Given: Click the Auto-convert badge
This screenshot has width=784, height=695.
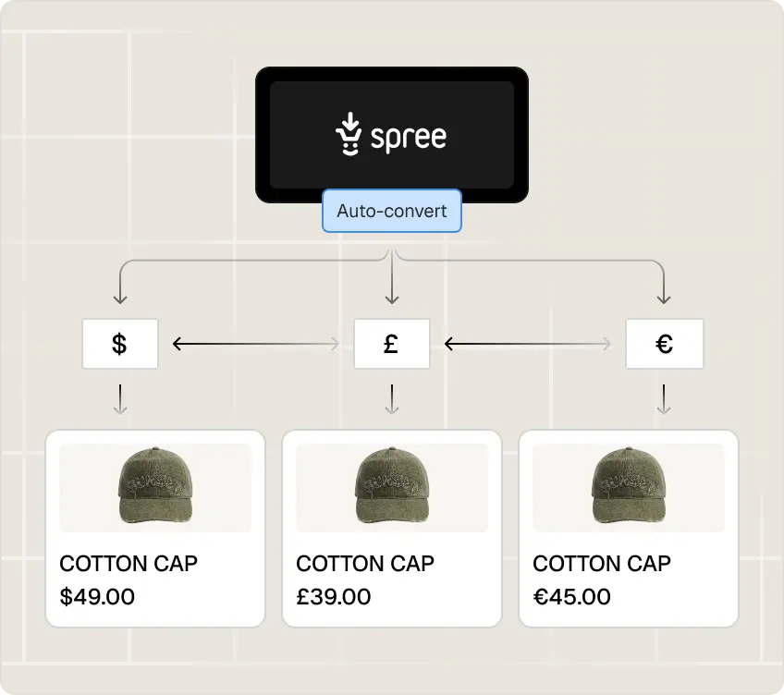Looking at the screenshot, I should pyautogui.click(x=391, y=211).
